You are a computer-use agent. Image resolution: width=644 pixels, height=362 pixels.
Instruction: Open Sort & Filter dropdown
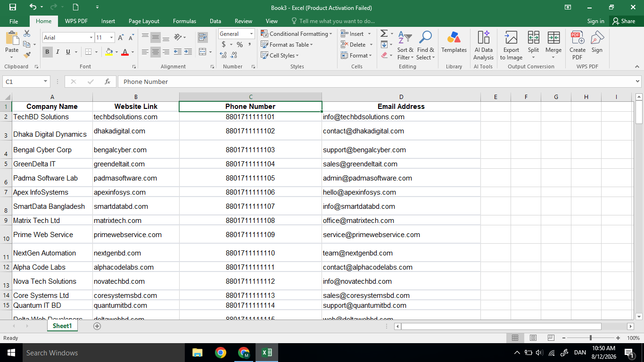(405, 45)
